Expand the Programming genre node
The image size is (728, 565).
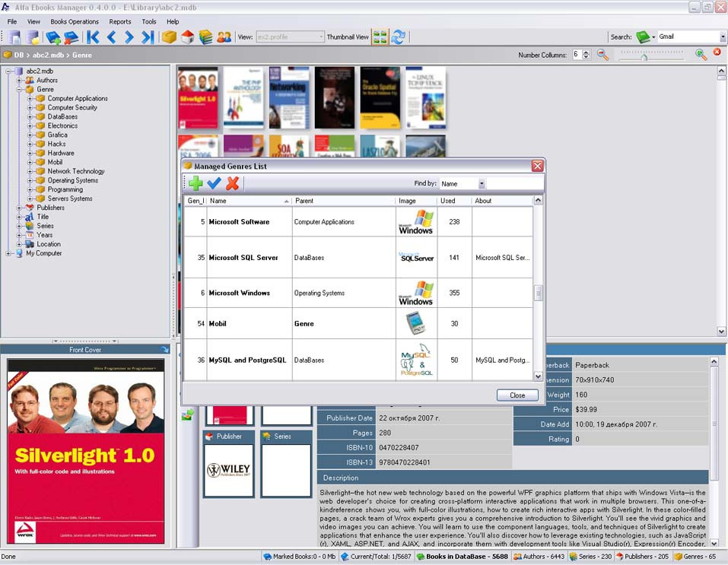[x=30, y=189]
